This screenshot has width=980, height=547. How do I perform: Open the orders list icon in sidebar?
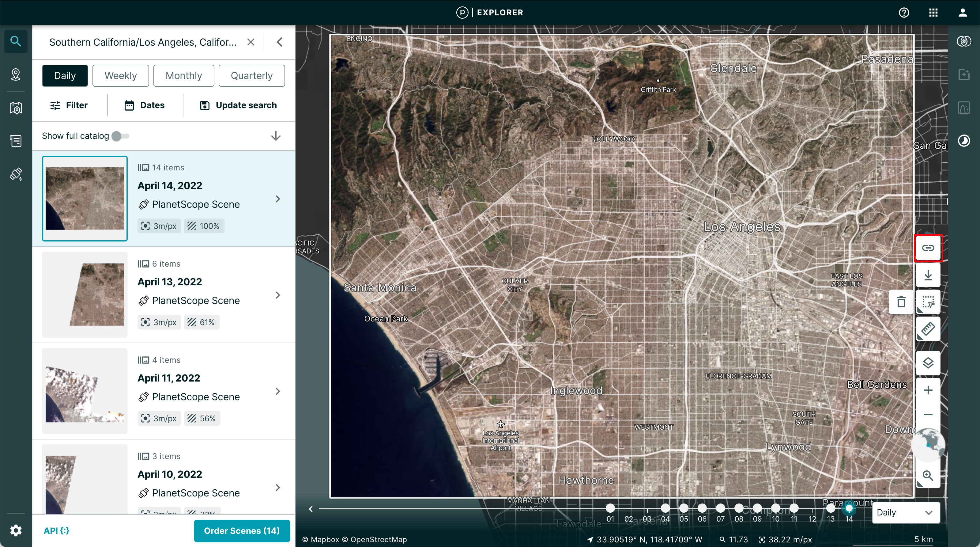pyautogui.click(x=16, y=141)
